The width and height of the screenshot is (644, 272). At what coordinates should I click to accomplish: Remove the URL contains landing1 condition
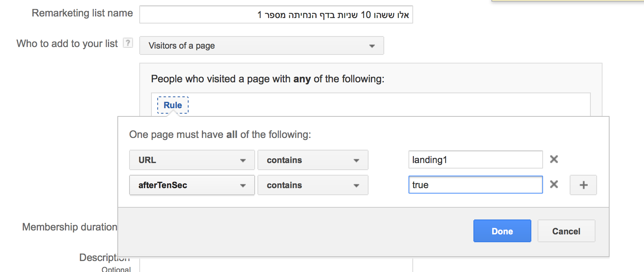[554, 159]
